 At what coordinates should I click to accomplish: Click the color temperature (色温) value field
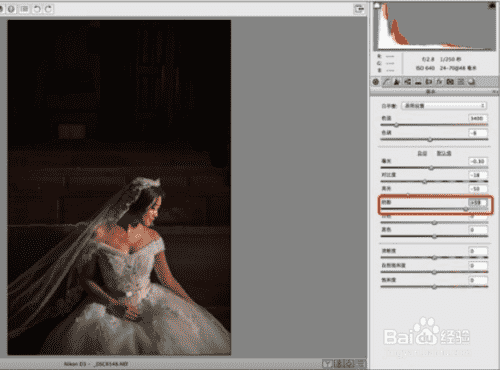pyautogui.click(x=478, y=118)
